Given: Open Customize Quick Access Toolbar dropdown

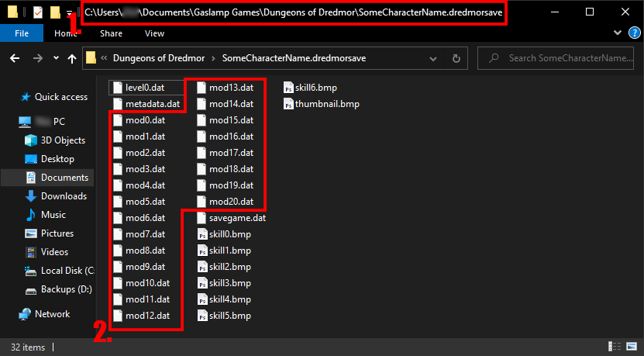Looking at the screenshot, I should point(70,13).
